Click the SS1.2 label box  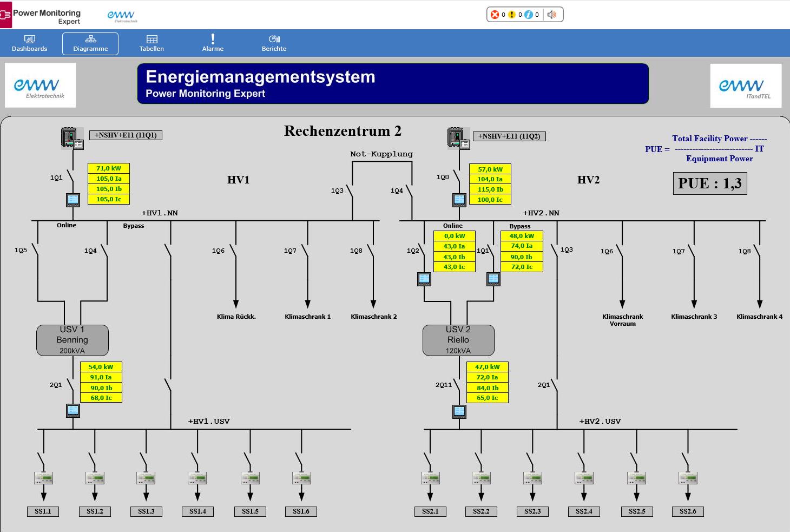(x=95, y=511)
